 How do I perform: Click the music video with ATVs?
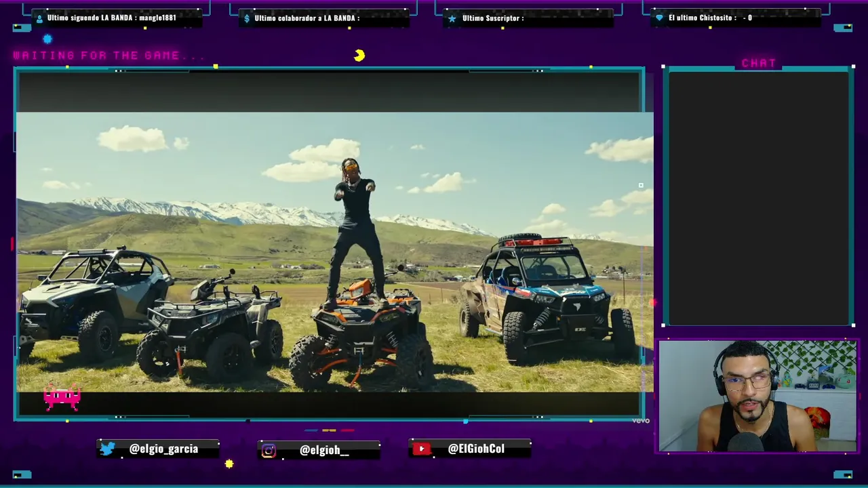[335, 252]
